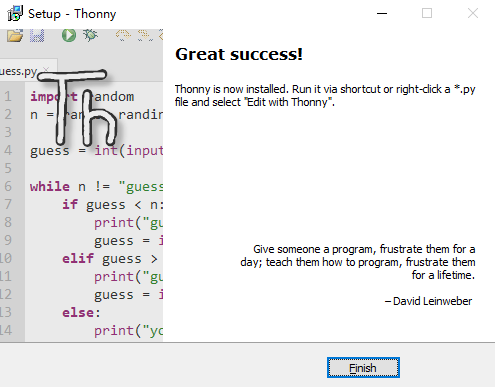Click the installer icon in title bar
This screenshot has height=387, width=495.
(15, 13)
